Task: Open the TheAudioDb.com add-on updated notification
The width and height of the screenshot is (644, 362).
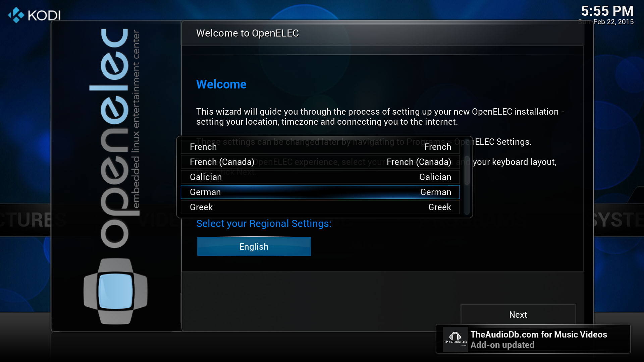Action: click(538, 339)
